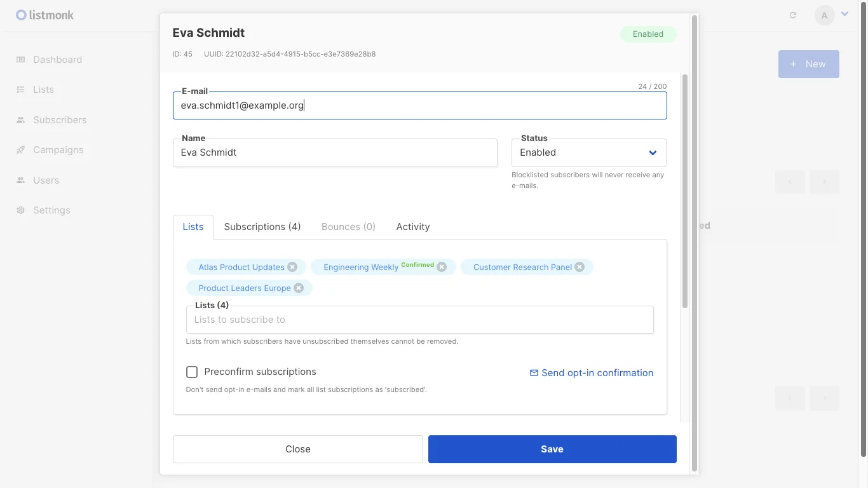The width and height of the screenshot is (868, 488).
Task: Switch to Subscriptions (4) tab
Action: tap(262, 227)
